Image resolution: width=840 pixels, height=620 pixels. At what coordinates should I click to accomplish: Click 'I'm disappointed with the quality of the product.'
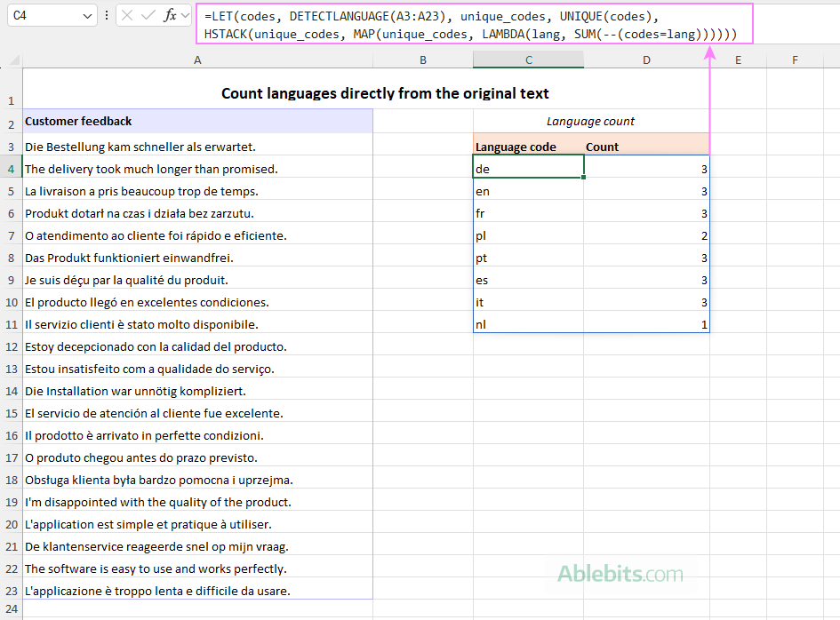[x=158, y=502]
